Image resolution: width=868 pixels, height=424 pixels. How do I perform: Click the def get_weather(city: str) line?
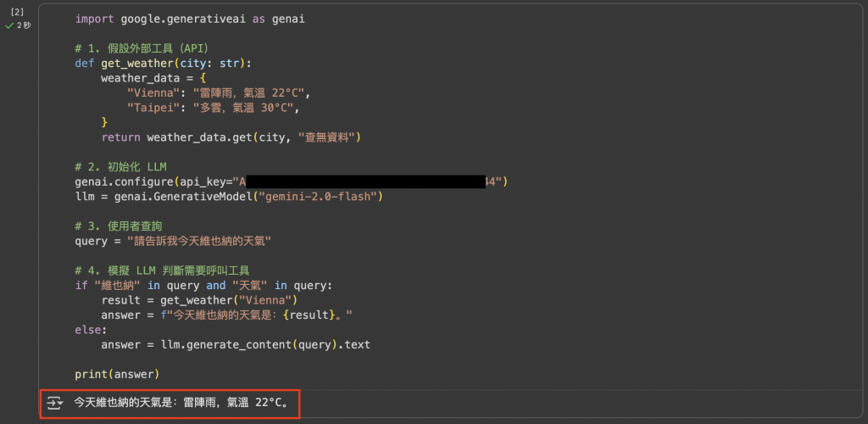click(x=164, y=63)
